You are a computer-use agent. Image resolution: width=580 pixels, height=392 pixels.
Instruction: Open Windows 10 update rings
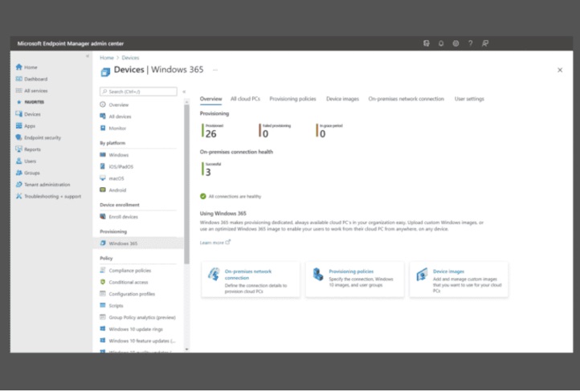[x=131, y=329]
